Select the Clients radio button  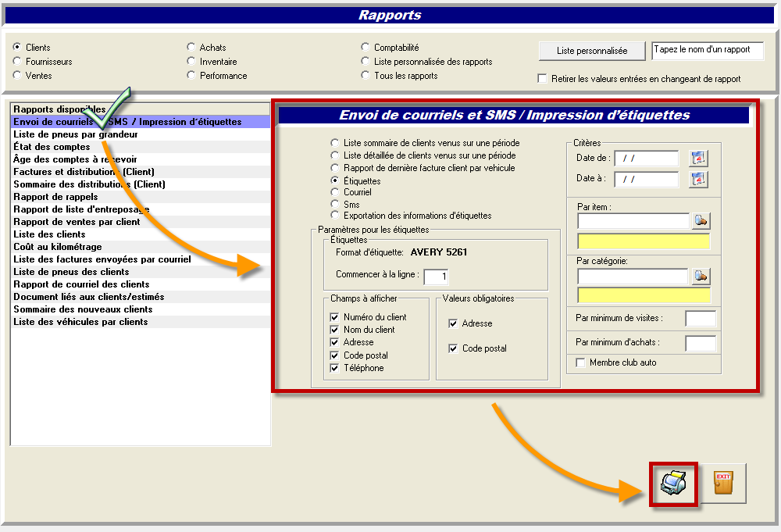click(x=17, y=47)
